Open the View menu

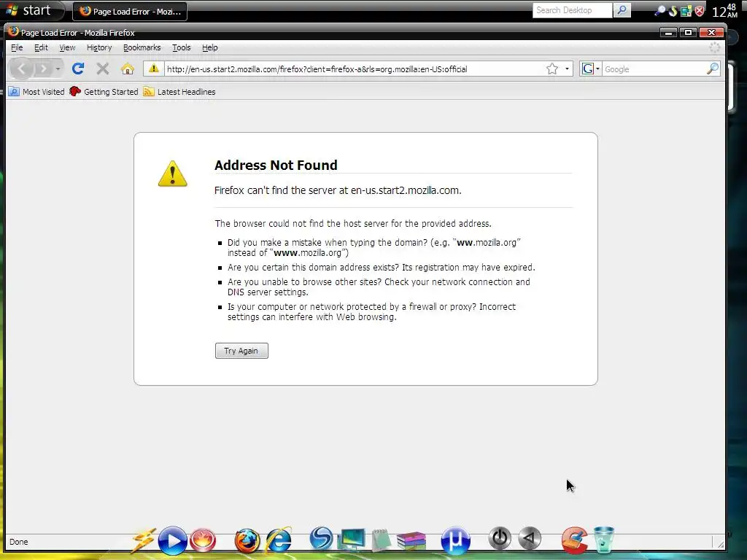[x=67, y=47]
